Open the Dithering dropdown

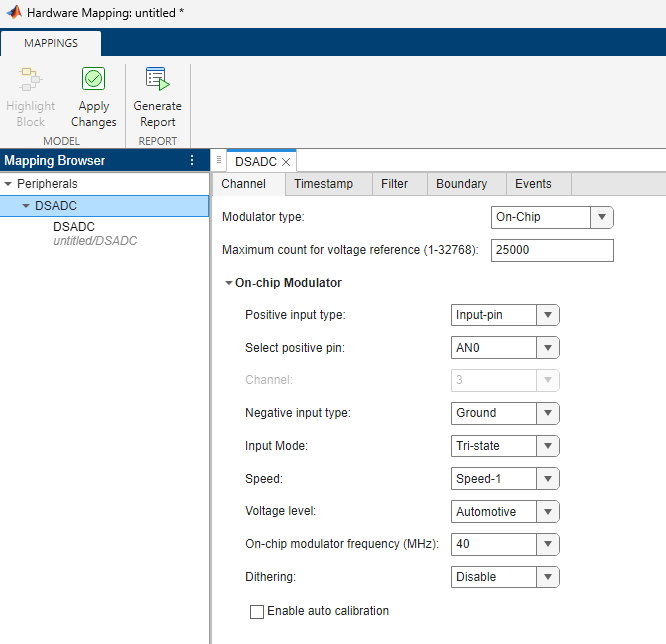coord(505,577)
